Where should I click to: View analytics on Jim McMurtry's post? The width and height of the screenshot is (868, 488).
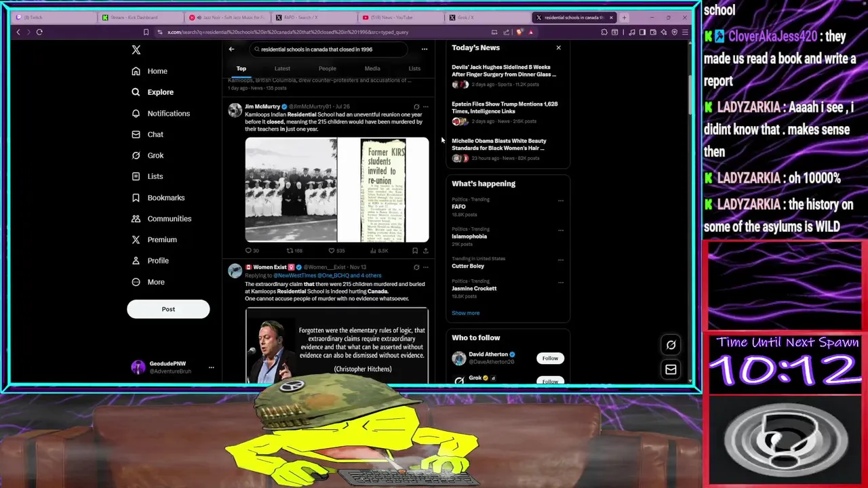pyautogui.click(x=378, y=251)
